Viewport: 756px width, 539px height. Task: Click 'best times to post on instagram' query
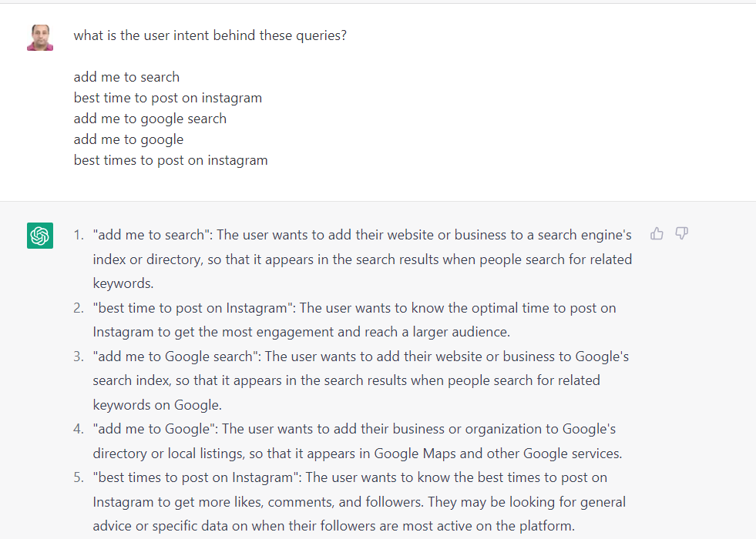(170, 160)
